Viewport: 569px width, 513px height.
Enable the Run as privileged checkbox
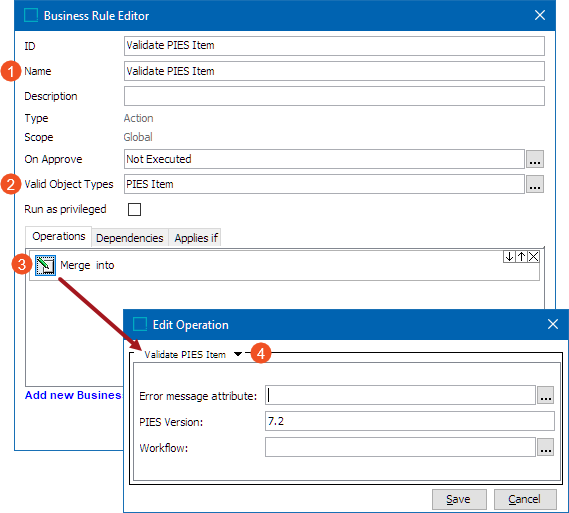[134, 209]
